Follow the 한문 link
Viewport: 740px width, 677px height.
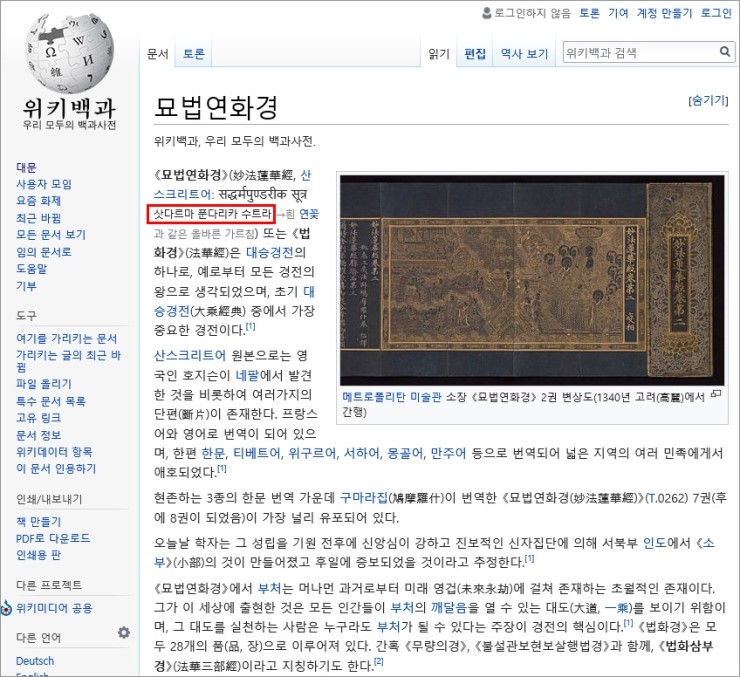213,453
